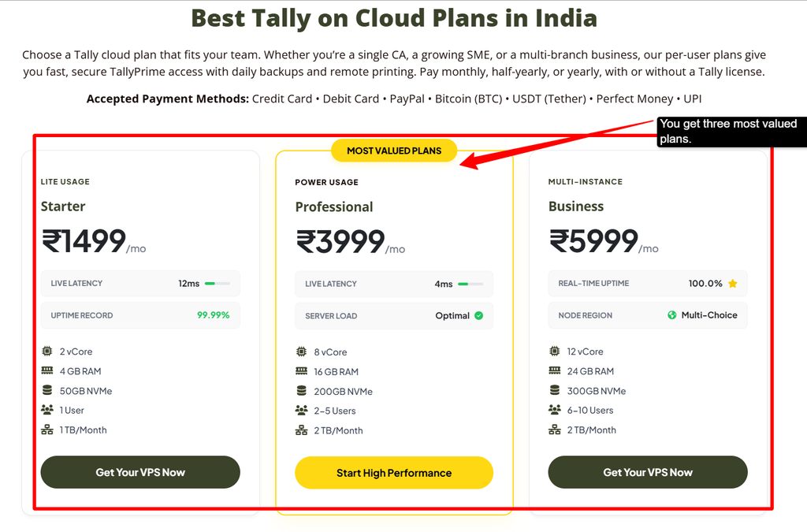The width and height of the screenshot is (807, 532).
Task: Click the users icon beside 6-10 Users
Action: coord(554,410)
